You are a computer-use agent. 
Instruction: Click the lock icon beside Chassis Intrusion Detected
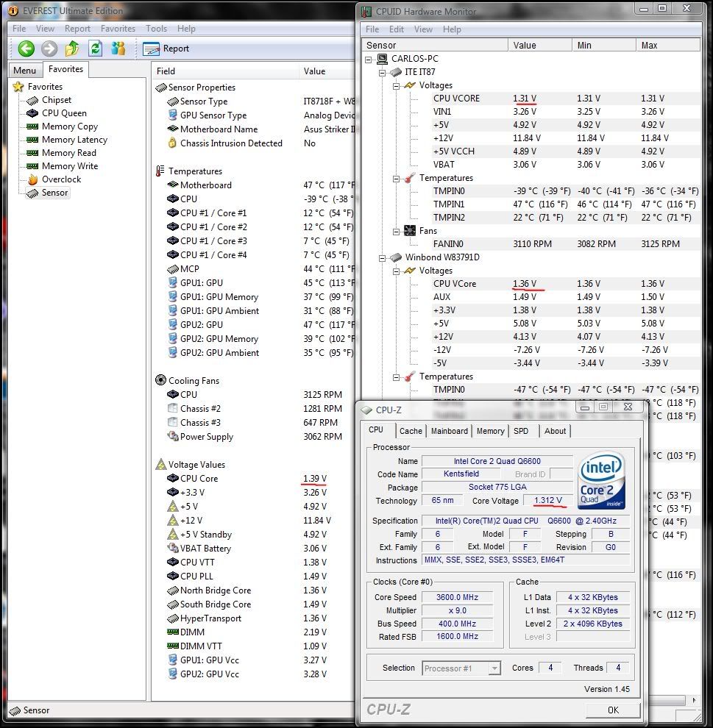(172, 143)
